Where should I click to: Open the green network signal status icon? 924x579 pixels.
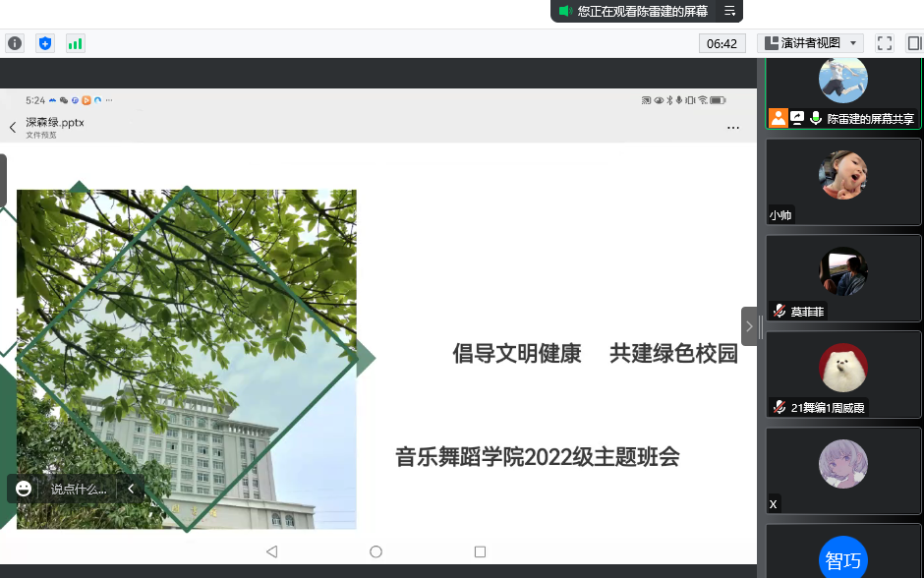75,43
